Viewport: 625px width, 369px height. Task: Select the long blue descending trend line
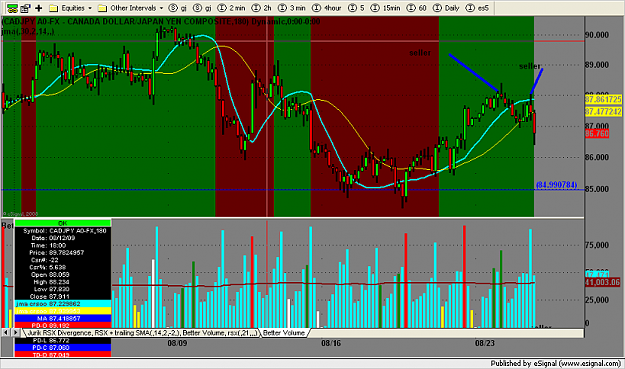click(474, 73)
